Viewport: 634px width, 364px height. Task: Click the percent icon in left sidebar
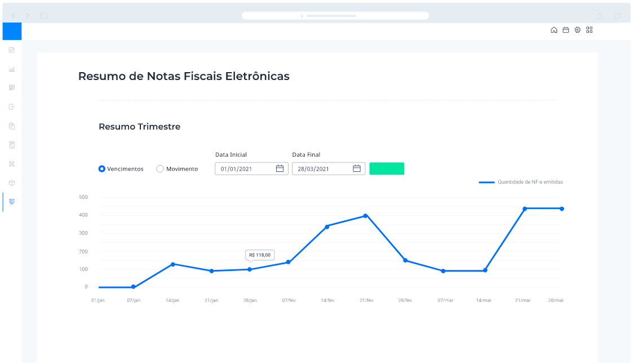pyautogui.click(x=12, y=164)
